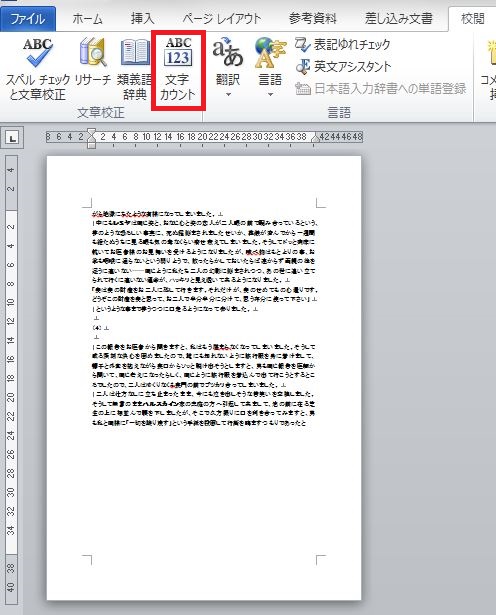496x615 pixels.
Task: Switch to the ホーム tab
Action: click(87, 18)
